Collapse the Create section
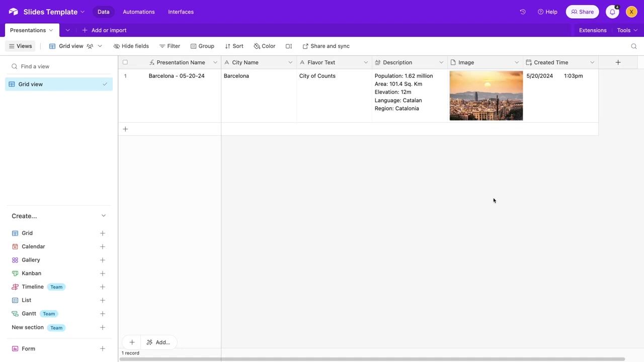This screenshot has height=362, width=644. [104, 216]
